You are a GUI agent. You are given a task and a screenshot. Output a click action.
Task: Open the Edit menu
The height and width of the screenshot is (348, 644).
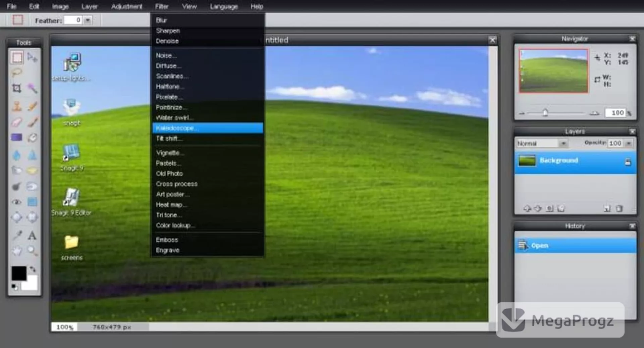coord(34,6)
